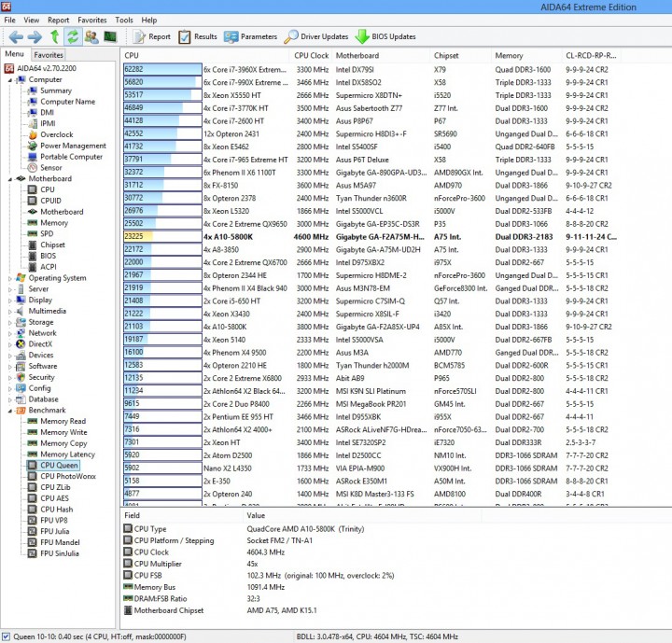This screenshot has height=643, width=672.
Task: Click the Devices tree icon
Action: pyautogui.click(x=21, y=356)
